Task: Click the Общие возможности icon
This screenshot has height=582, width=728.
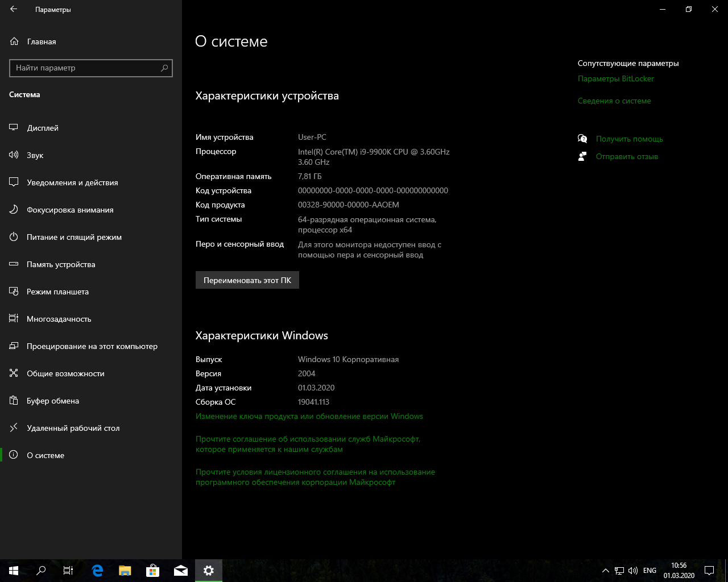Action: point(14,373)
